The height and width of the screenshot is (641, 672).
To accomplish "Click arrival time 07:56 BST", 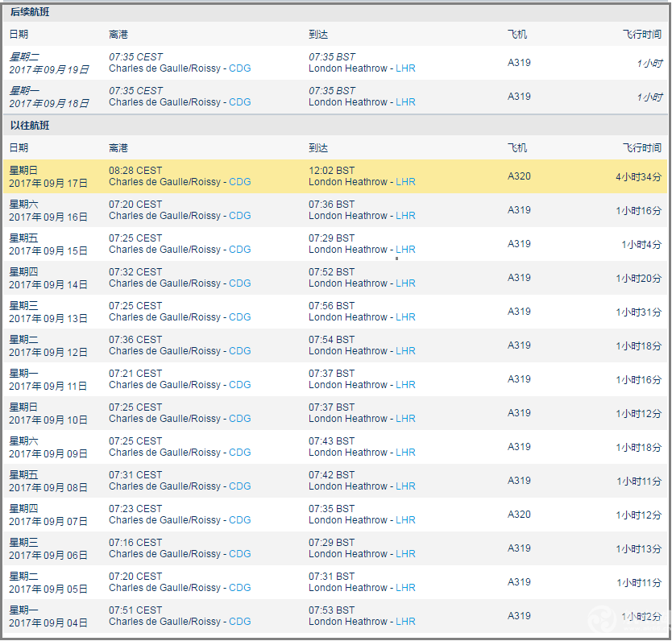I will (332, 306).
